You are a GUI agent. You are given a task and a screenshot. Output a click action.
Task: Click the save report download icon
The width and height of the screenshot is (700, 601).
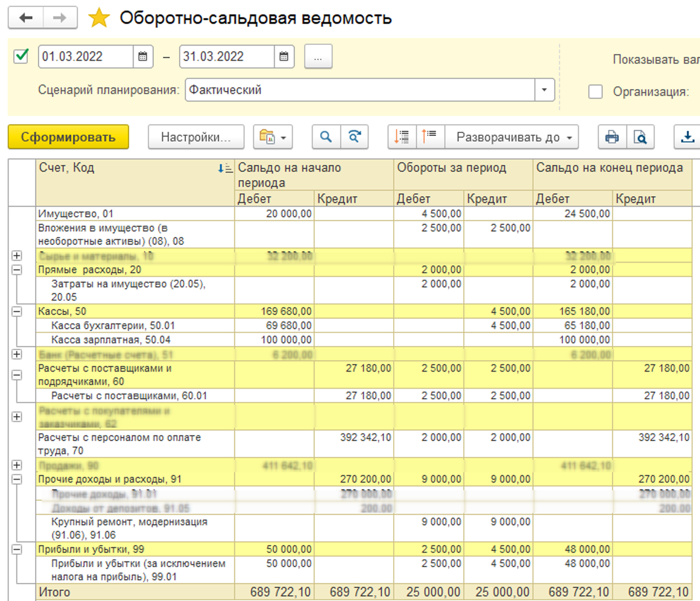(x=687, y=137)
